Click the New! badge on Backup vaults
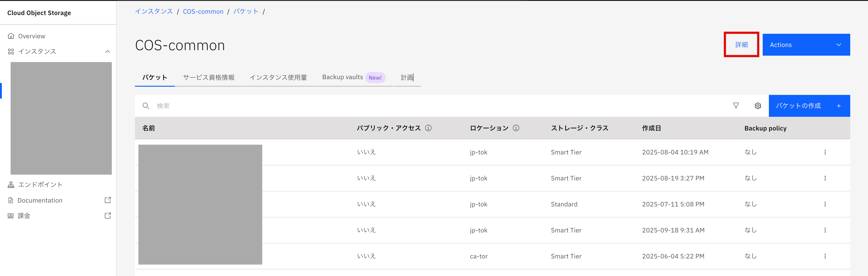The width and height of the screenshot is (868, 276). click(x=375, y=78)
